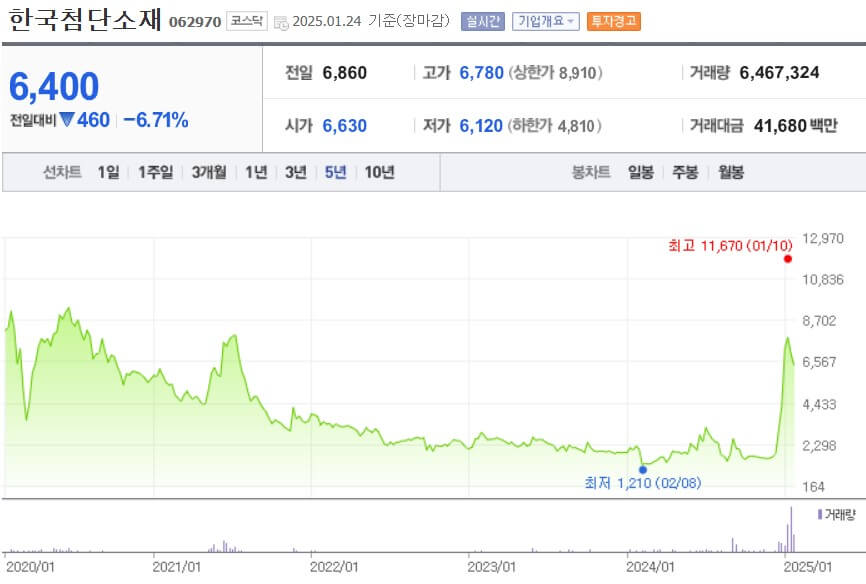Viewport: 866px width, 584px height.
Task: Click the tallest volume bar near 2025/01
Action: click(791, 529)
